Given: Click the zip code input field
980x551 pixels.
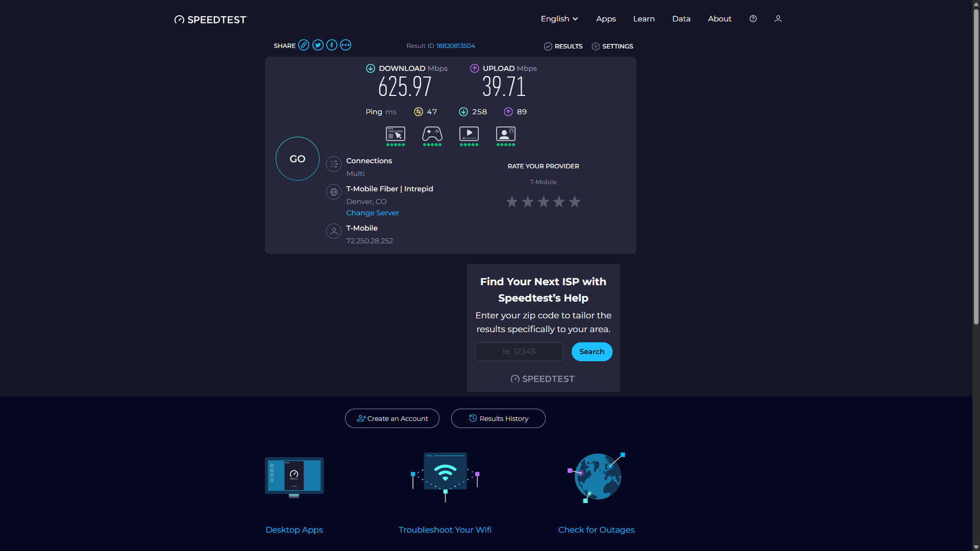Looking at the screenshot, I should (519, 352).
